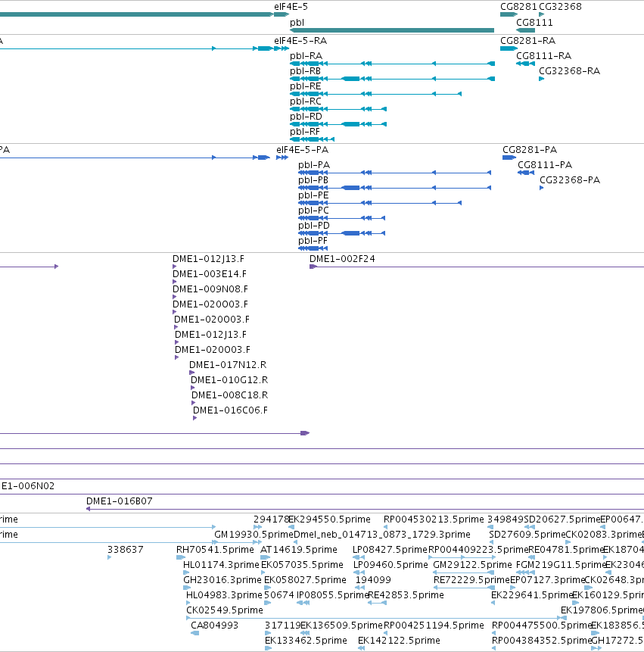Click the CG8281-PA protein label

pyautogui.click(x=530, y=150)
